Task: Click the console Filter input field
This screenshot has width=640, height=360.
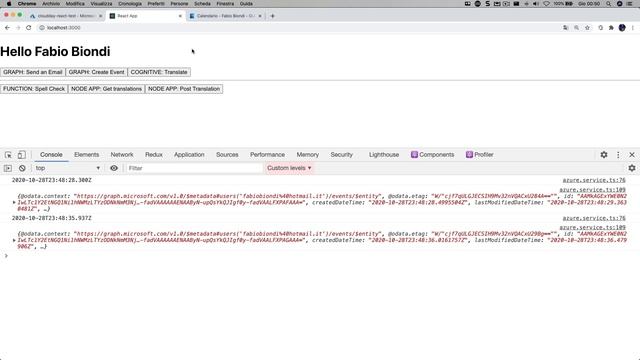Action: pyautogui.click(x=194, y=168)
